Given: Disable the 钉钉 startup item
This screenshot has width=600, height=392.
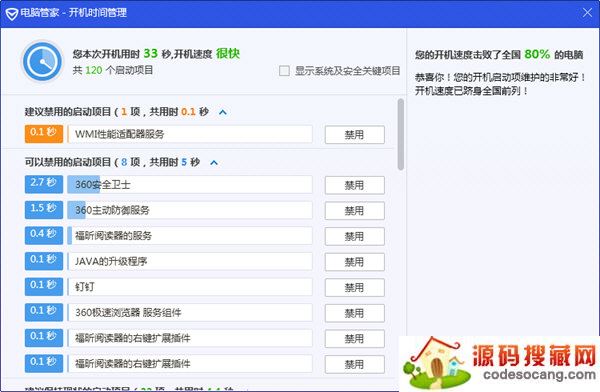Looking at the screenshot, I should 355,287.
